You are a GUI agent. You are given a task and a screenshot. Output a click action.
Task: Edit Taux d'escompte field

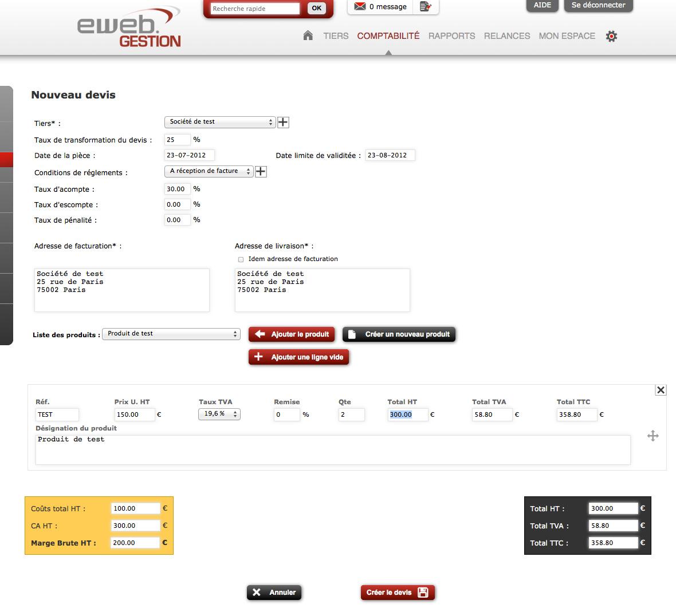pyautogui.click(x=177, y=204)
